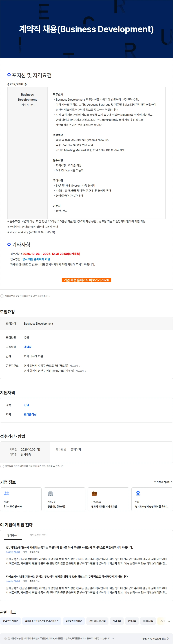Click the 위치 경기도 화성시 card

tap(152, 499)
